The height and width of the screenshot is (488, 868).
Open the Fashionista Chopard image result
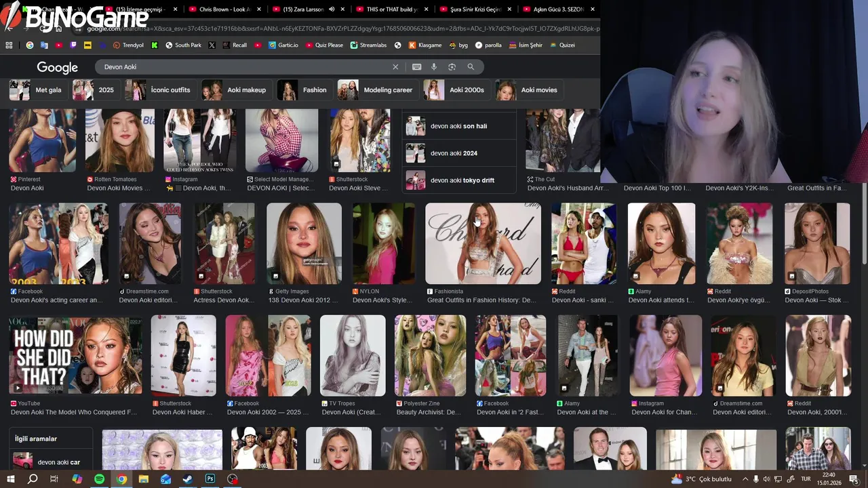(x=483, y=243)
